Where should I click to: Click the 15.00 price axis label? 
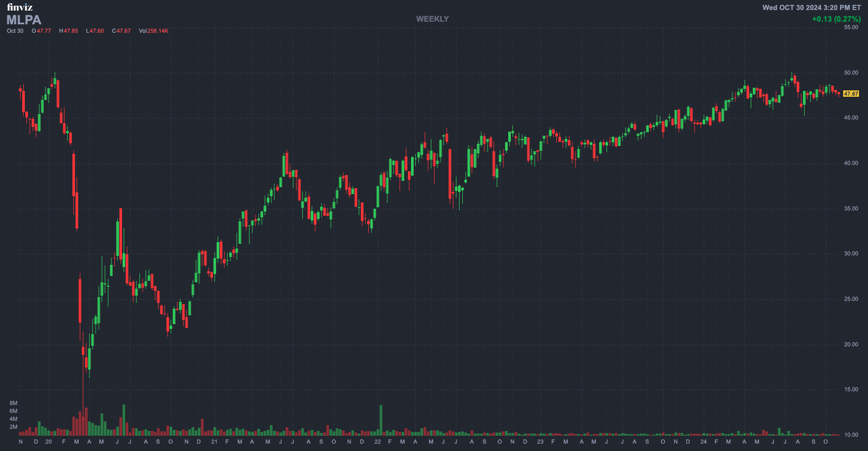click(x=851, y=390)
